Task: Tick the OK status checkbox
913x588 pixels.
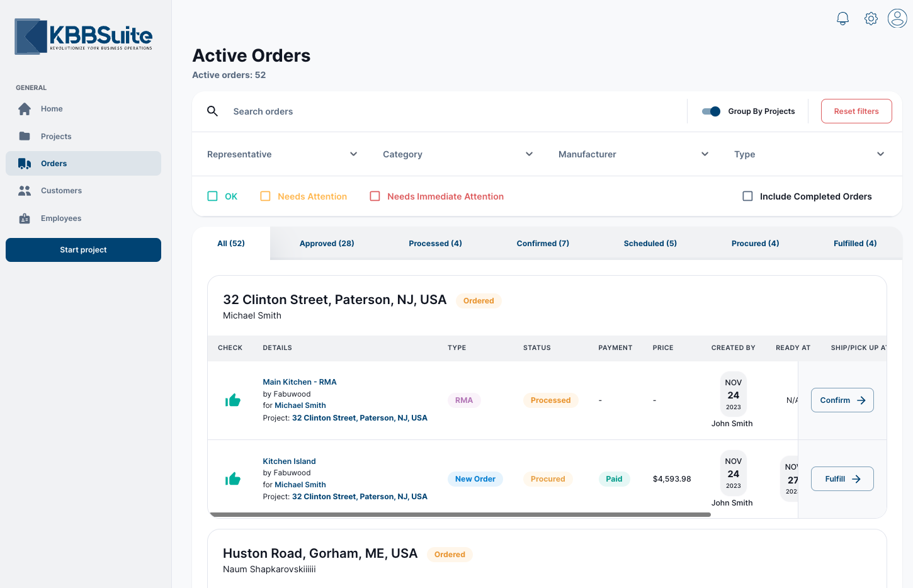Action: [213, 196]
